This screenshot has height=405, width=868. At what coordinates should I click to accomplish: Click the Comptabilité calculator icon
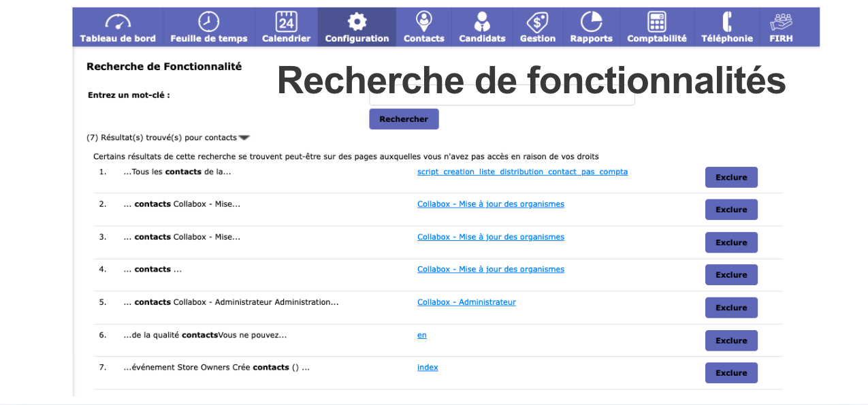[656, 22]
